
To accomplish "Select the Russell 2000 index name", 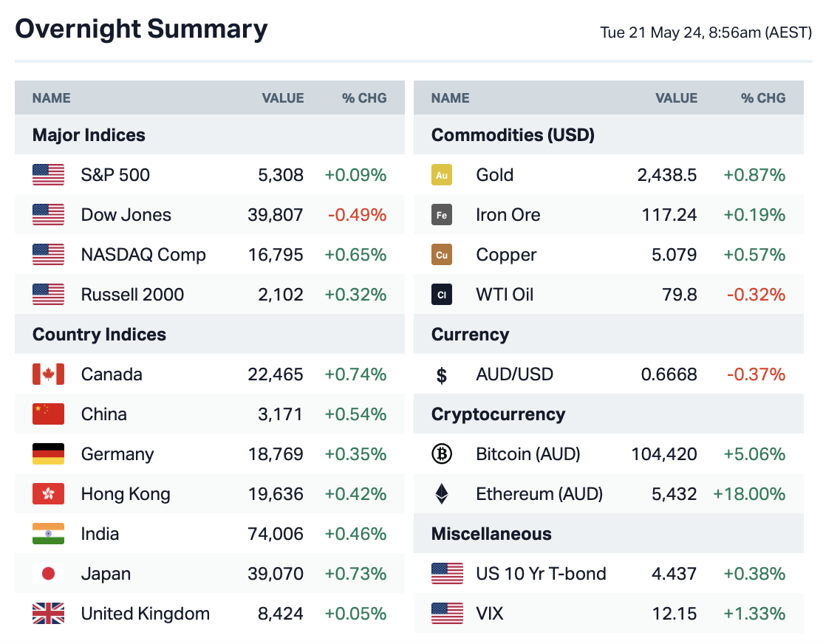I will [x=132, y=295].
